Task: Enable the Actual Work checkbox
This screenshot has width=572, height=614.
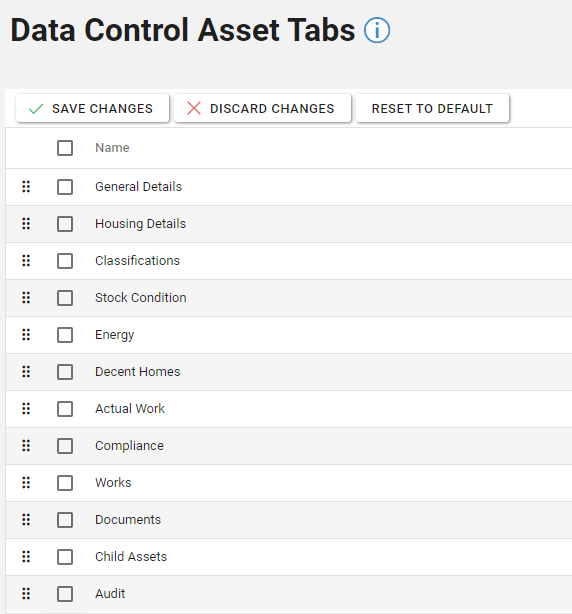Action: coord(65,409)
